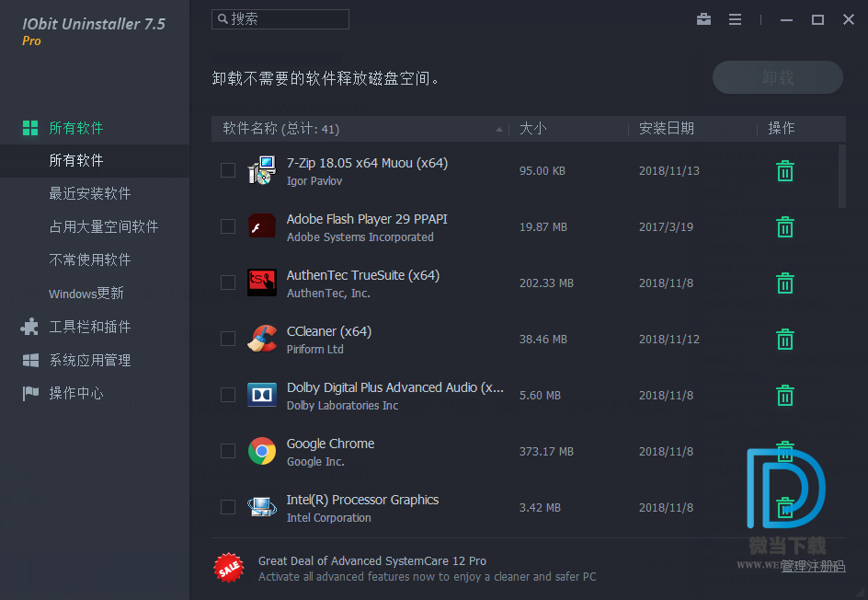Click the 2017/3/19 install date
This screenshot has width=868, height=600.
[666, 227]
